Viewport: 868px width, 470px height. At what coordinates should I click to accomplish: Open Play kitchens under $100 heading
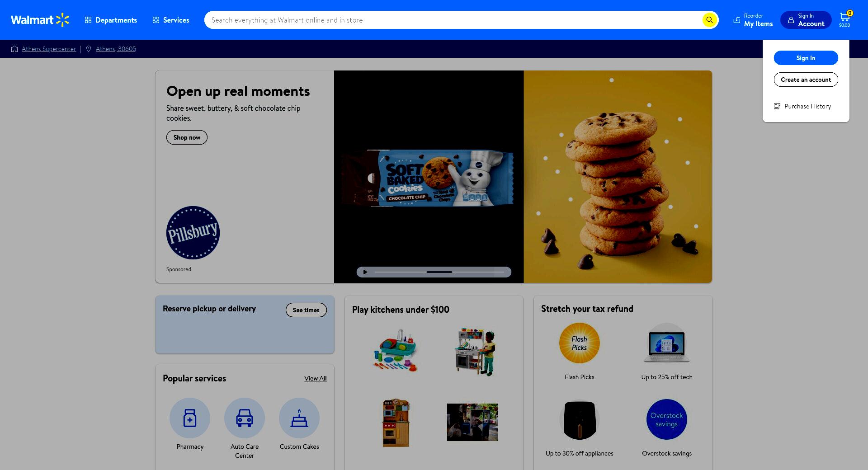401,310
